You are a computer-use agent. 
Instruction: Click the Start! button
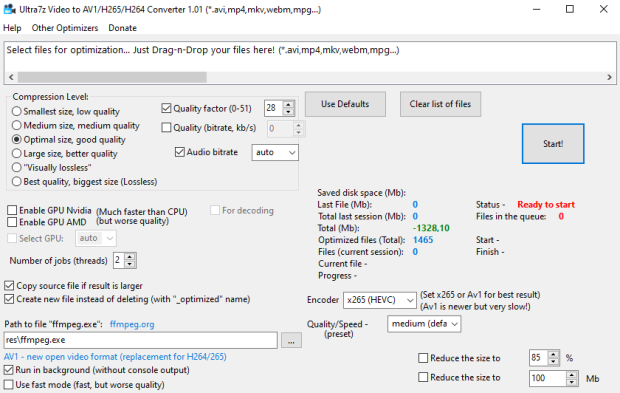(553, 144)
